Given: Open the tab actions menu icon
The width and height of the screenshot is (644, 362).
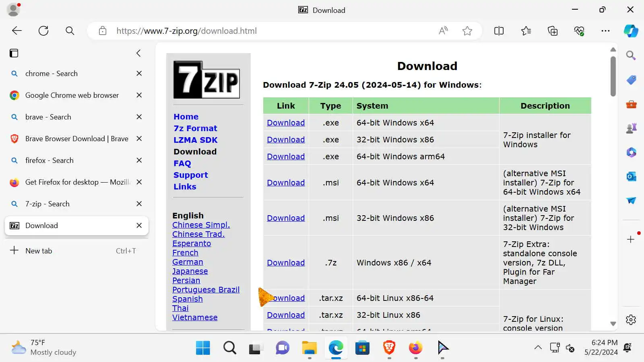Looking at the screenshot, I should click(x=14, y=53).
